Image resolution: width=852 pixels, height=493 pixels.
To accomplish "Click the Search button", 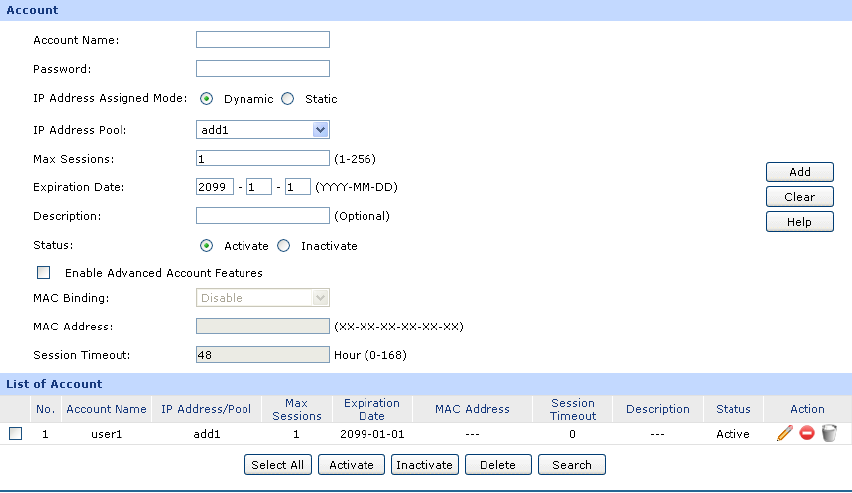I will 571,465.
